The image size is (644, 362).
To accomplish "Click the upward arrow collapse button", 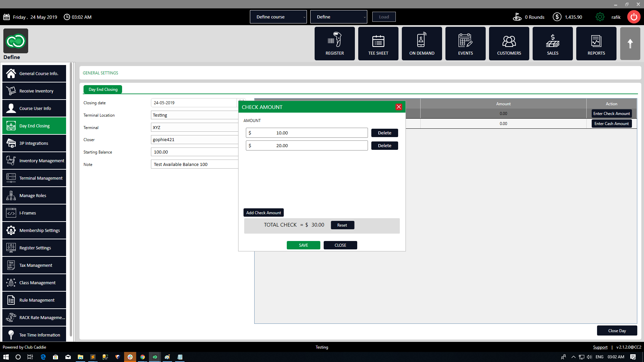I will click(630, 44).
